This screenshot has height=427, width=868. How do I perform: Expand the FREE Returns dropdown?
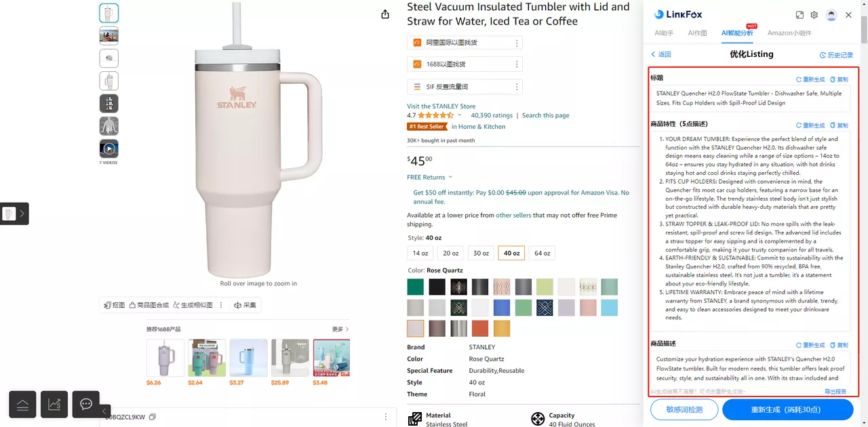click(450, 177)
